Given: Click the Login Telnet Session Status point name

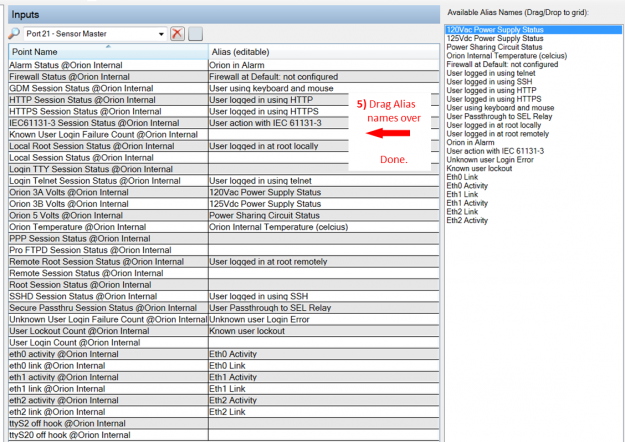Looking at the screenshot, I should pos(95,181).
